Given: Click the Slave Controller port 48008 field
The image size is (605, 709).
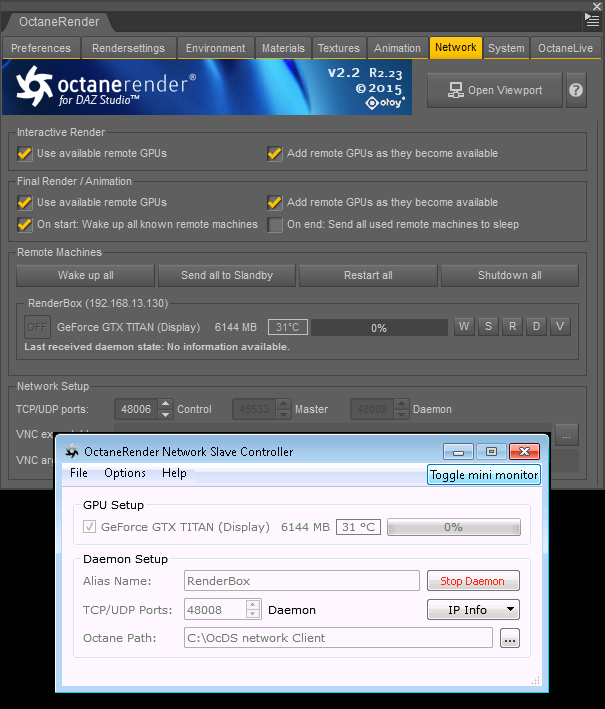Looking at the screenshot, I should (215, 610).
